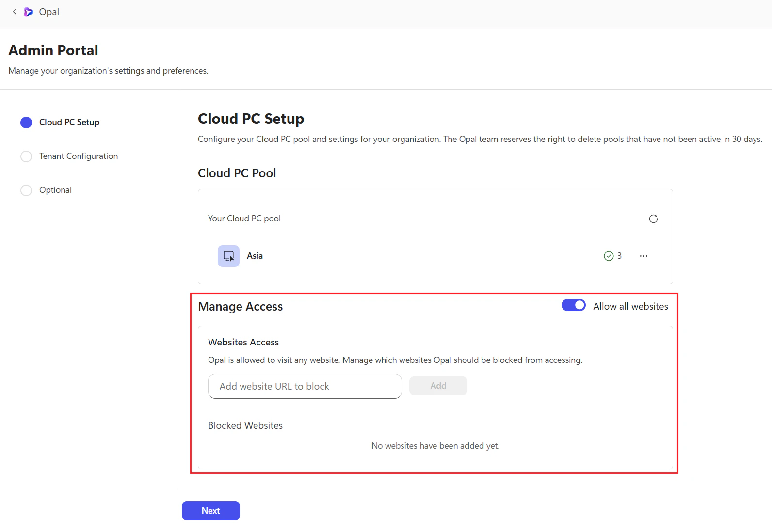Click the green checkmark status icon for Asia

pos(609,256)
